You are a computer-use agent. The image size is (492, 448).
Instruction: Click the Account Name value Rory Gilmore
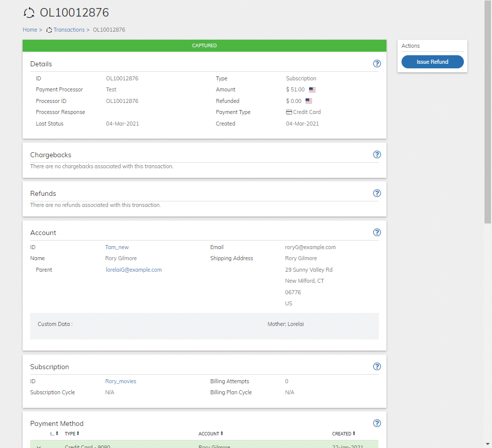point(121,258)
